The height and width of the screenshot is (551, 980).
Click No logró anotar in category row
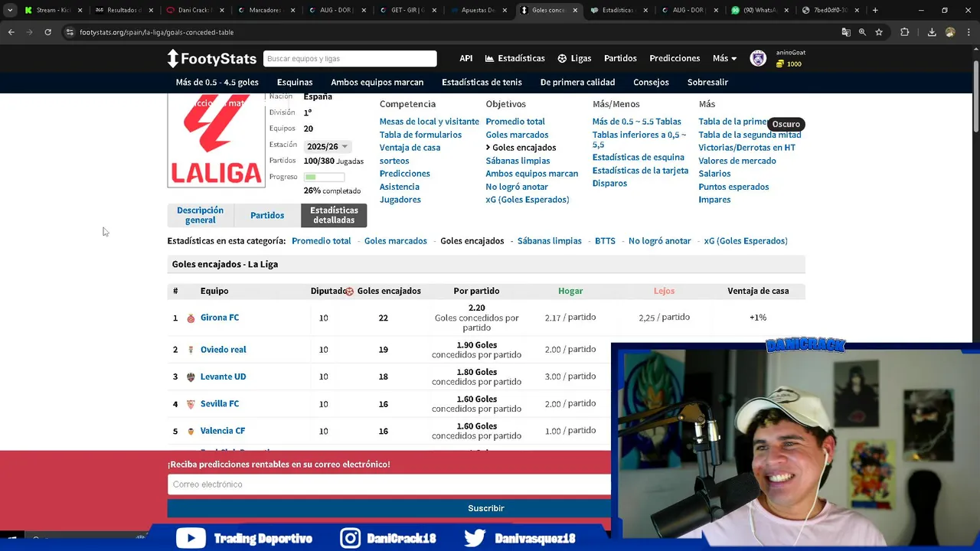pyautogui.click(x=659, y=241)
